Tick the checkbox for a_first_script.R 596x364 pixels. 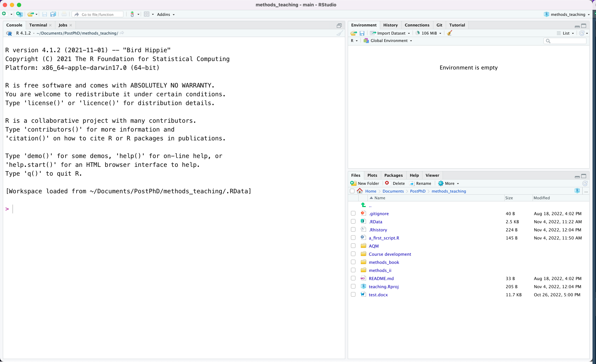click(x=353, y=237)
